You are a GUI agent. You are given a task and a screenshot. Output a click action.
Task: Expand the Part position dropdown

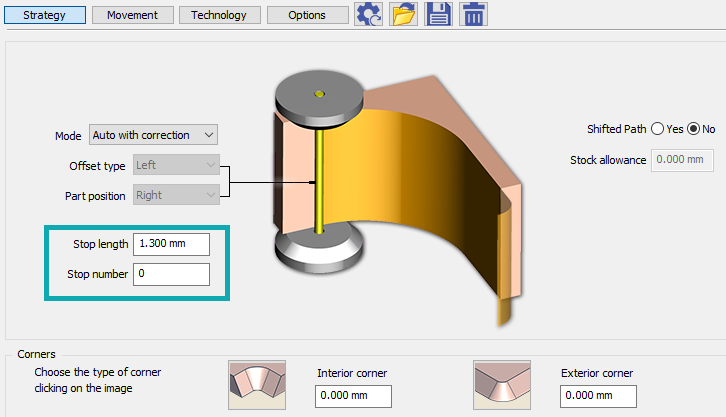(x=176, y=195)
